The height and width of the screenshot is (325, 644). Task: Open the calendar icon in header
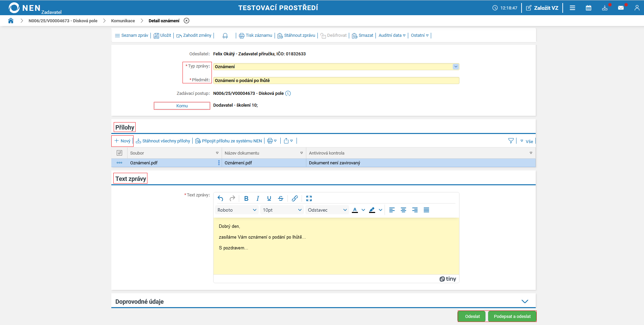coord(588,8)
